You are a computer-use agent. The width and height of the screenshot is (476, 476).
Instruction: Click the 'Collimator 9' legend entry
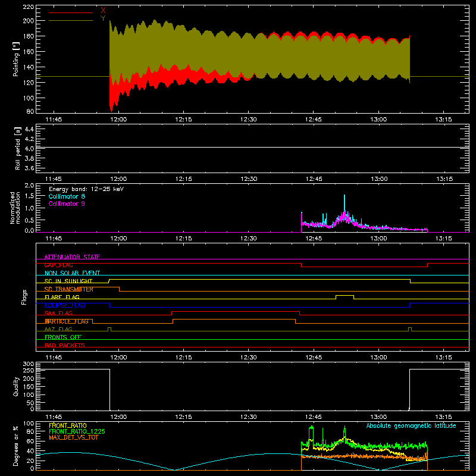(x=67, y=203)
